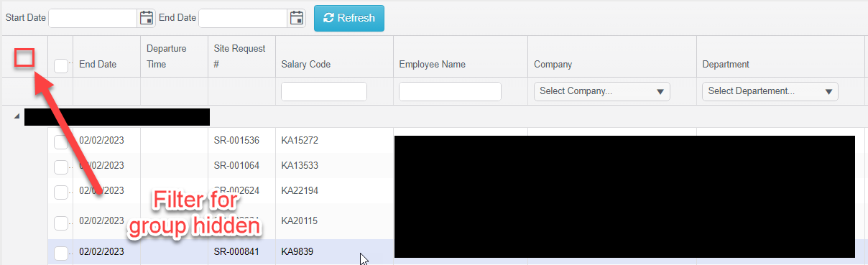The image size is (868, 265).
Task: Select the SR-002624 cell
Action: click(x=236, y=190)
